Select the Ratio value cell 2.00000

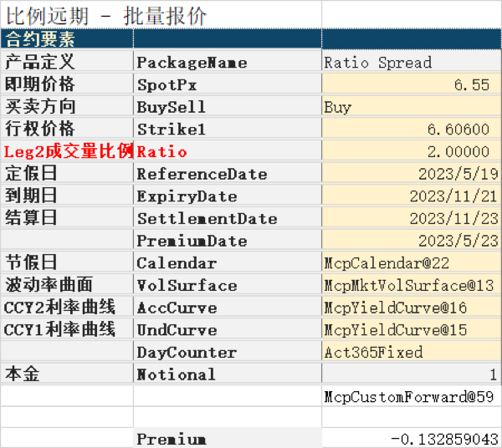coord(411,152)
